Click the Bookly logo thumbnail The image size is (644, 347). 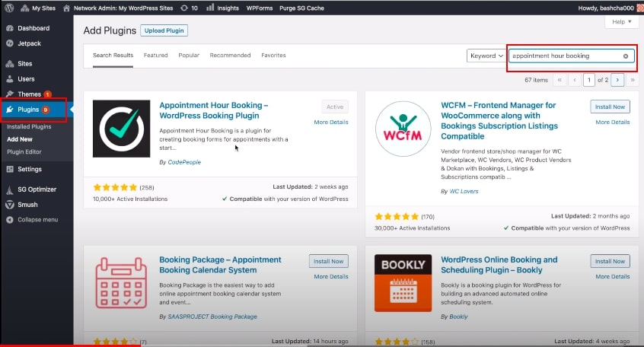point(403,283)
